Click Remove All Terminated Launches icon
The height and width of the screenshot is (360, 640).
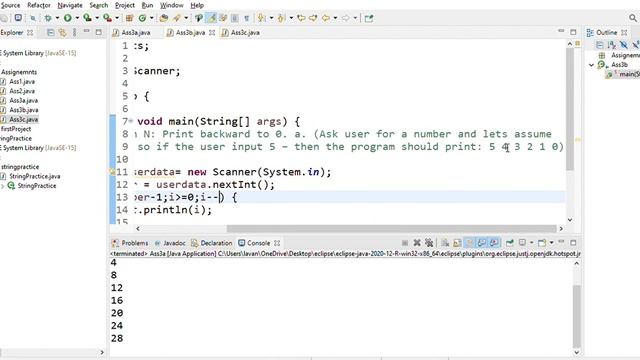point(429,243)
